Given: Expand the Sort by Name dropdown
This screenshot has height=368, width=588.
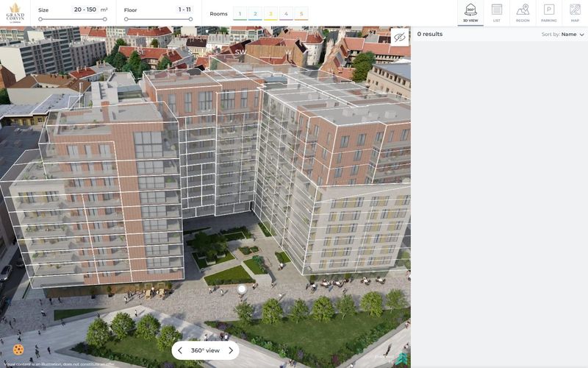Looking at the screenshot, I should (x=563, y=34).
